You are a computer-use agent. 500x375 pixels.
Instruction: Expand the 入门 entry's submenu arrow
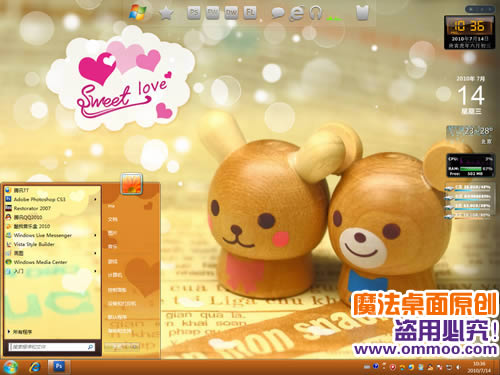pos(96,271)
